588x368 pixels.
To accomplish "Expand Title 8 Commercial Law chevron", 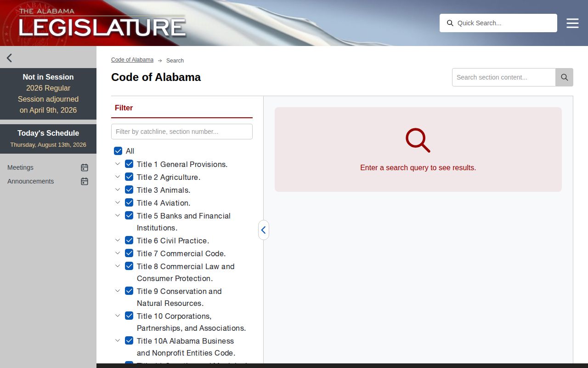I will pos(118,266).
